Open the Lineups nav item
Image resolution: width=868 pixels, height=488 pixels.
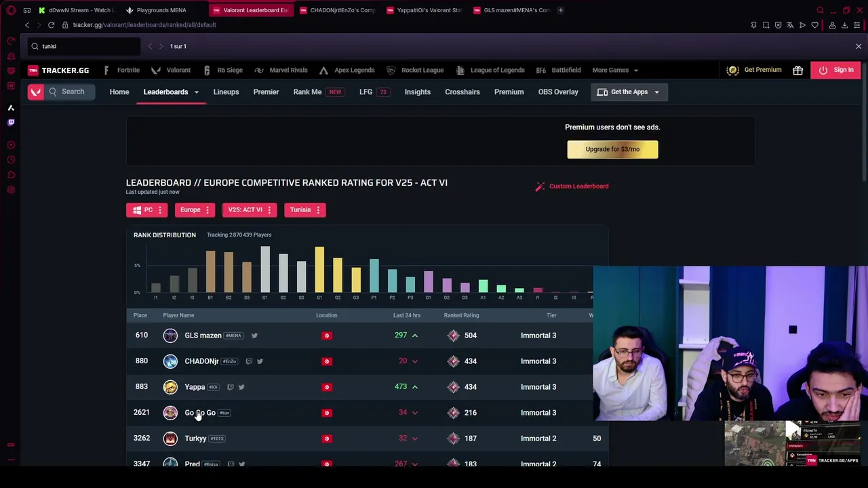click(x=226, y=92)
